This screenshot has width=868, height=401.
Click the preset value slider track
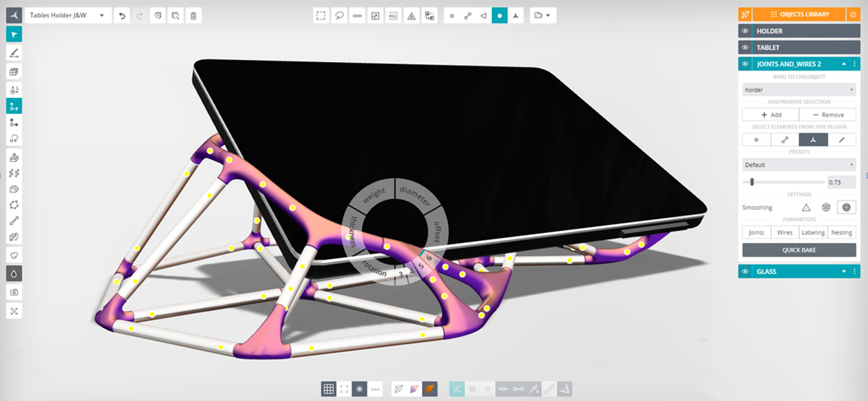pyautogui.click(x=784, y=182)
